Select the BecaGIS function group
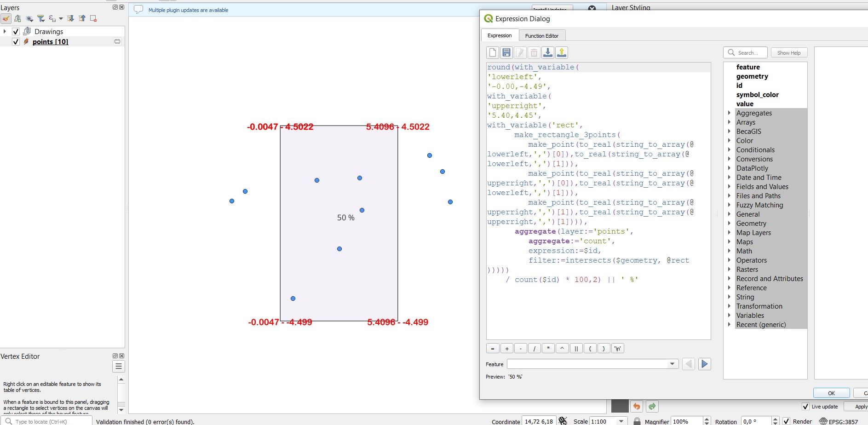Screen dimensions: 868x425 tap(748, 131)
